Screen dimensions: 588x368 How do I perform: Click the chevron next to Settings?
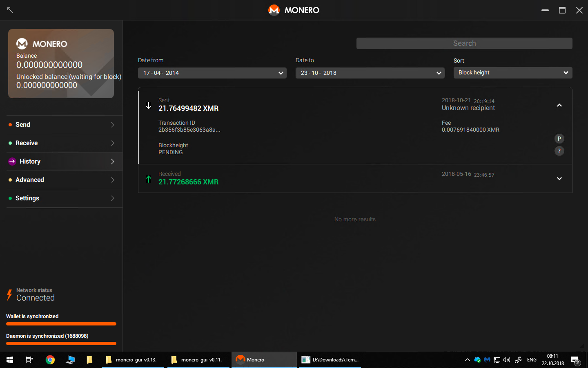point(113,198)
